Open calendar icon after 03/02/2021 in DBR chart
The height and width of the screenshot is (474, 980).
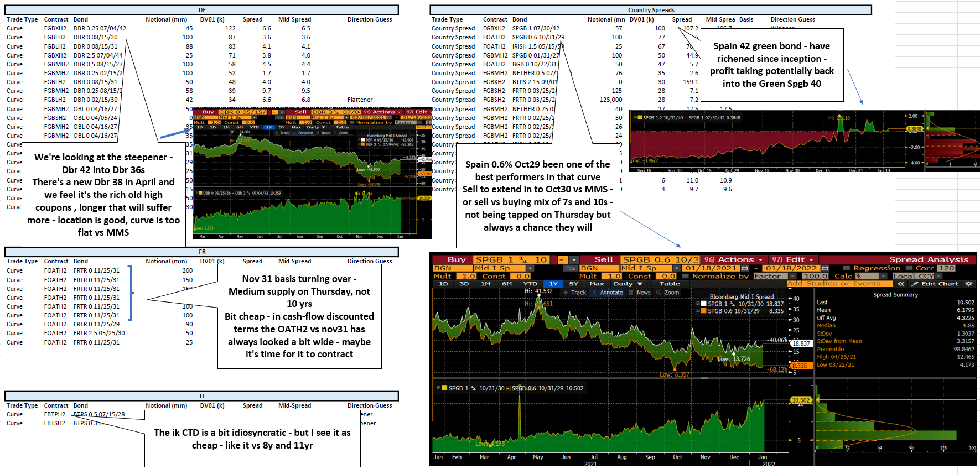pos(390,117)
